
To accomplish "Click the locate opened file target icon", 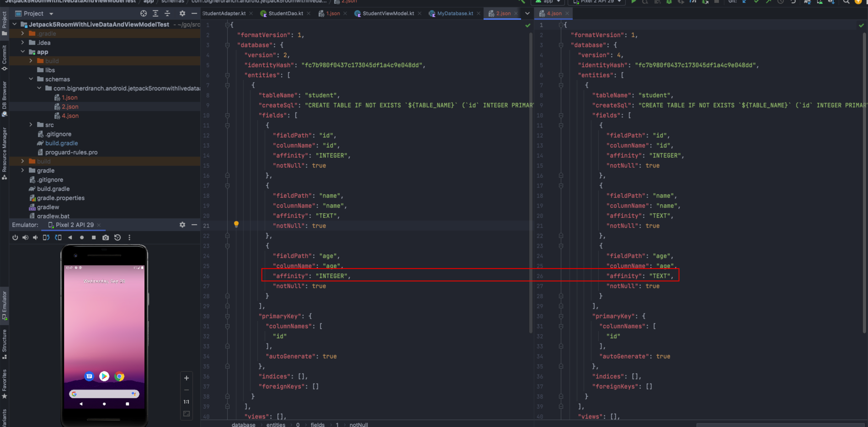I will (x=144, y=14).
